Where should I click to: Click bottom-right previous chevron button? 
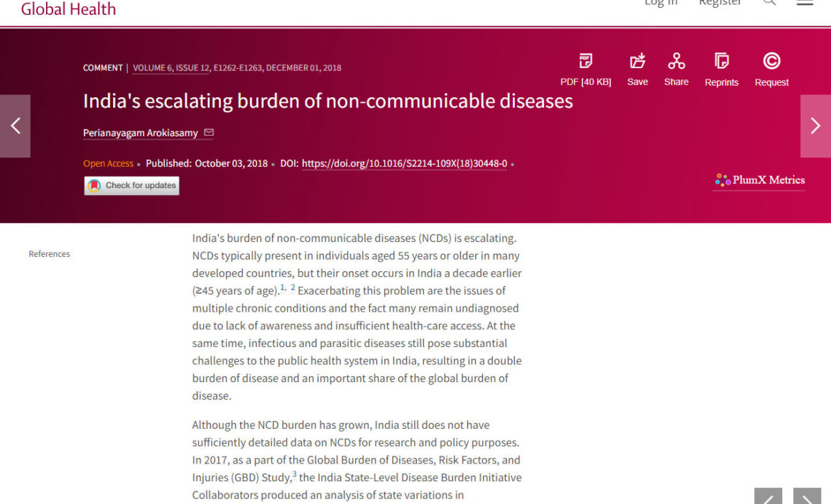(768, 497)
